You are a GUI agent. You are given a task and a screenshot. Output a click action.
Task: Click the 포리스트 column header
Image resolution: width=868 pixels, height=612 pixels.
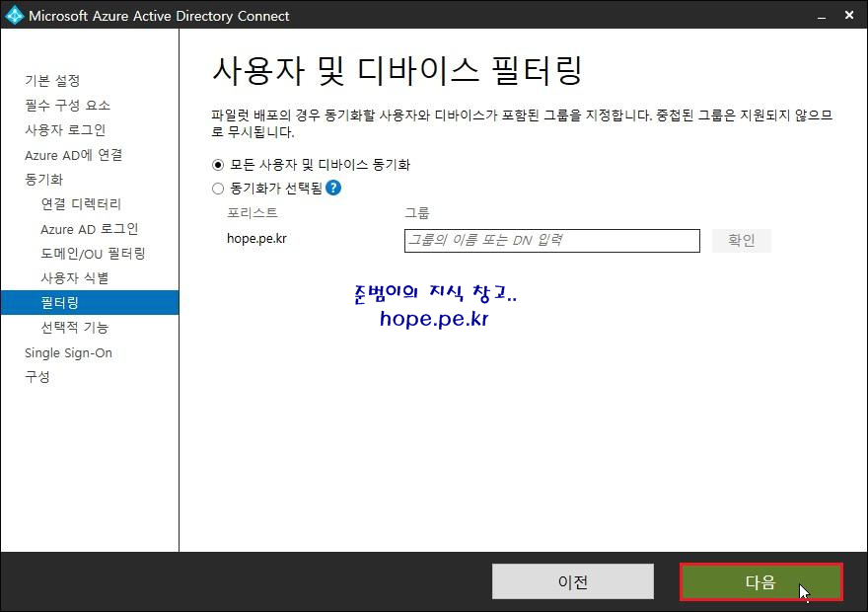coord(253,212)
